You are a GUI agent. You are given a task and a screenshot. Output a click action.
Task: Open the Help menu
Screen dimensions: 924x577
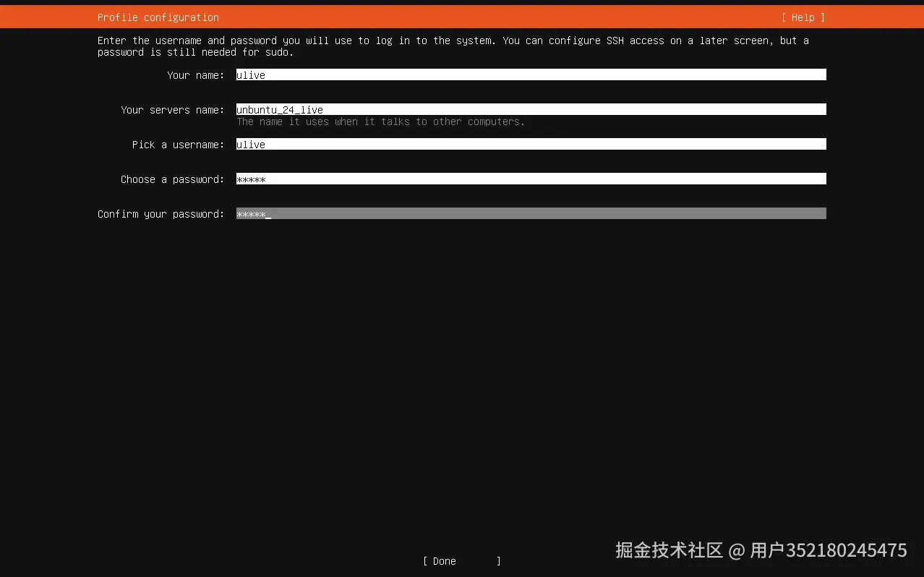tap(803, 17)
